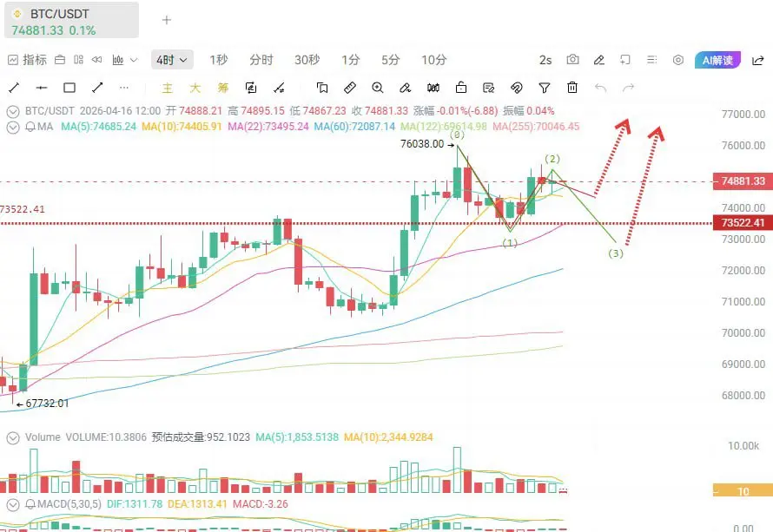The height and width of the screenshot is (532, 773).
Task: Click the redo arrow
Action: [628, 88]
